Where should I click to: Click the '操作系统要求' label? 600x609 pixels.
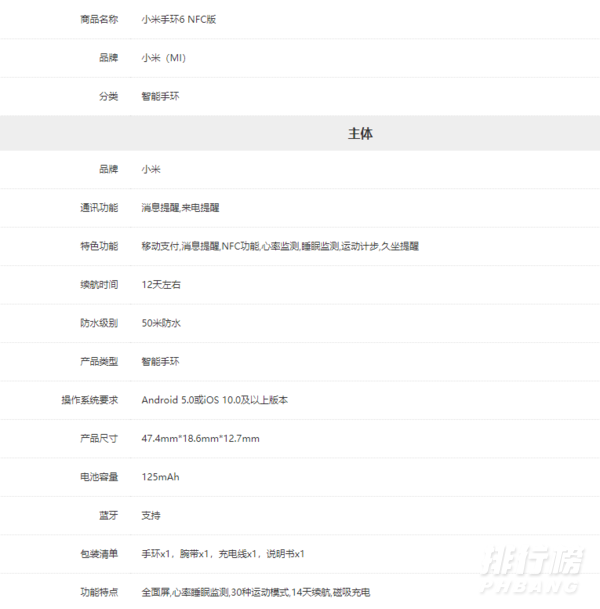pos(90,400)
